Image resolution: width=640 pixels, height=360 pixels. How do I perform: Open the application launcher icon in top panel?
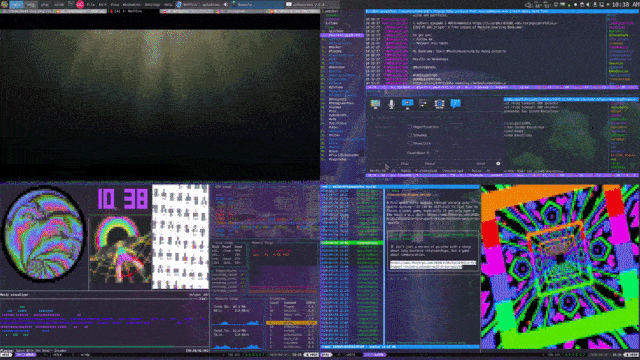(x=4, y=4)
